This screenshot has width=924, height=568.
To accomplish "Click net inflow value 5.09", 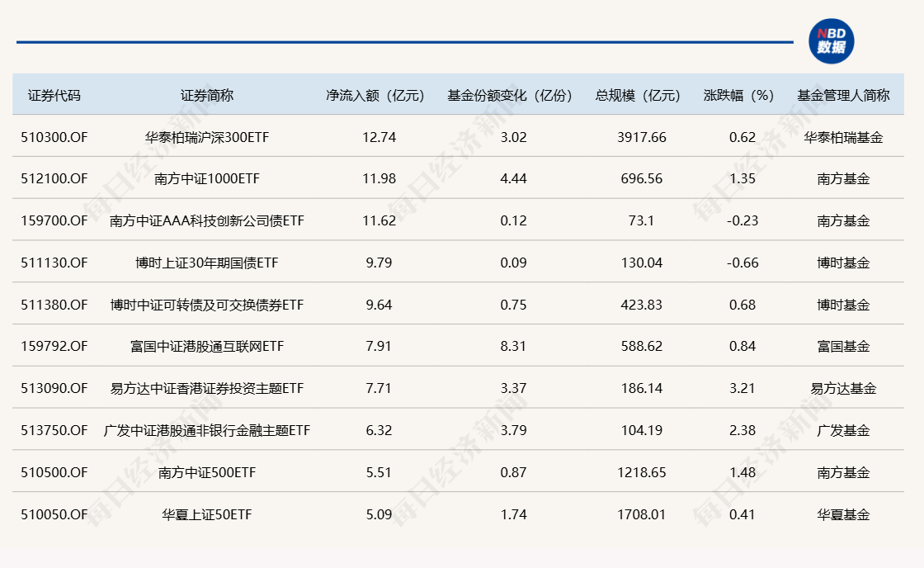I will tap(379, 514).
